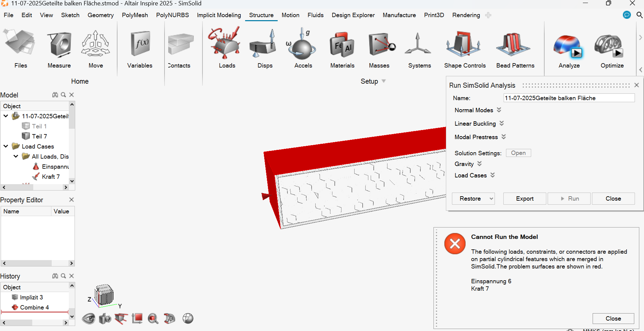Image resolution: width=644 pixels, height=331 pixels.
Task: Select Implizit 3 in the History list
Action: click(x=31, y=297)
